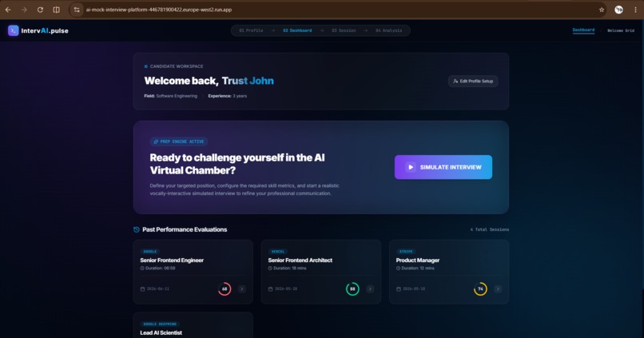Click the user icon in Edit Profile Setup
Image resolution: width=644 pixels, height=338 pixels.
click(455, 82)
